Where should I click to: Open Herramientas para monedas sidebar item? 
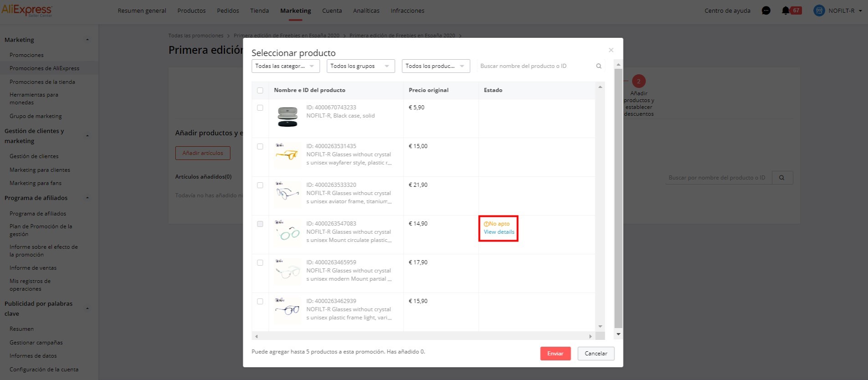point(34,98)
